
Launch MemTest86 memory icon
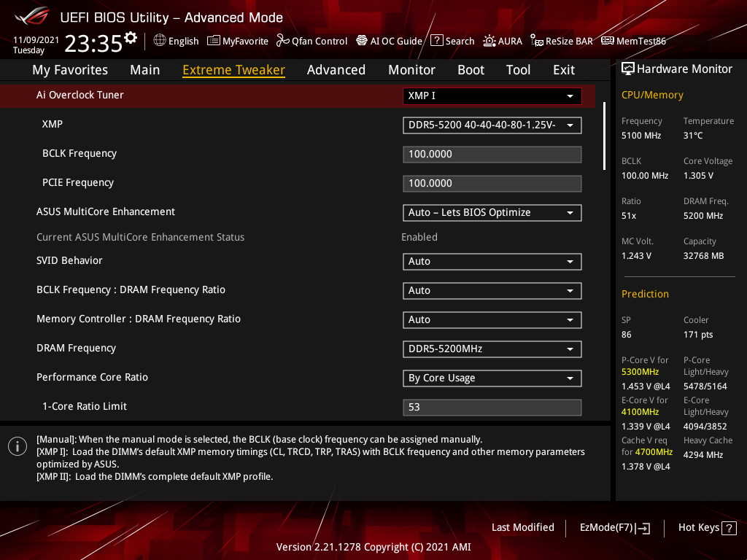coord(608,41)
